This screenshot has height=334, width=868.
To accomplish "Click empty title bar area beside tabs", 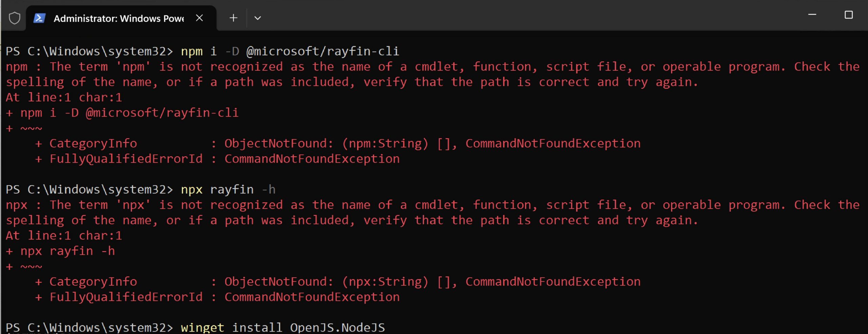I will (509, 15).
